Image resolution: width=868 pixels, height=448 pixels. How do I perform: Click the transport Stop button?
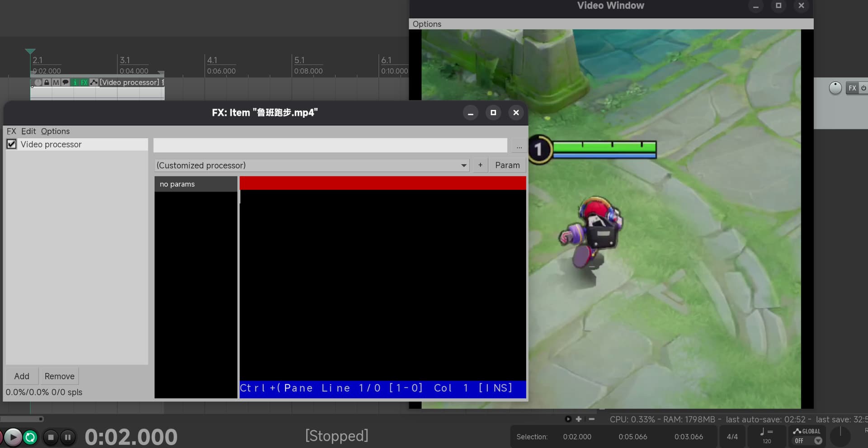51,437
